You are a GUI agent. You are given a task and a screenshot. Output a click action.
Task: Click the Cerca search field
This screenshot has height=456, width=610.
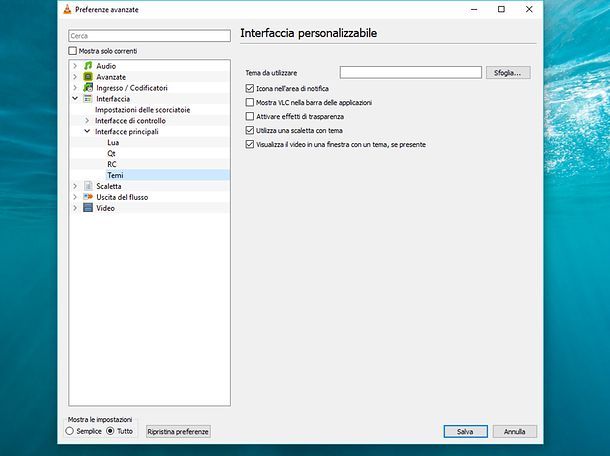click(x=149, y=36)
